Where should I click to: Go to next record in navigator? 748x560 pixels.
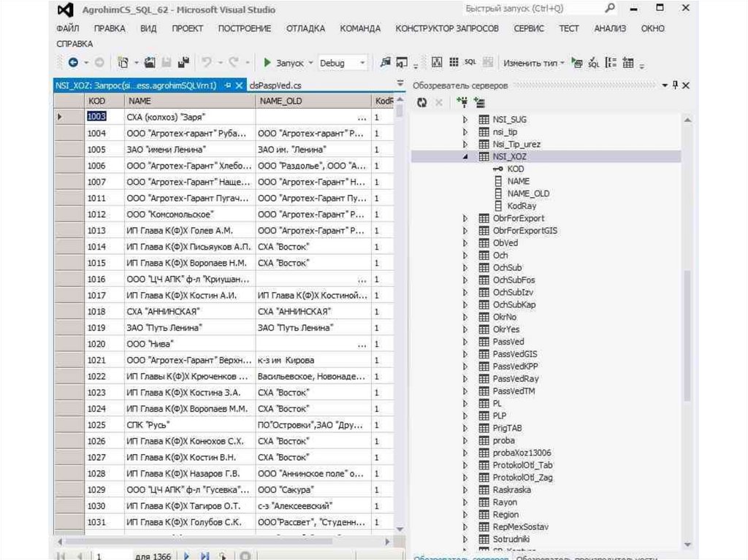click(x=186, y=556)
